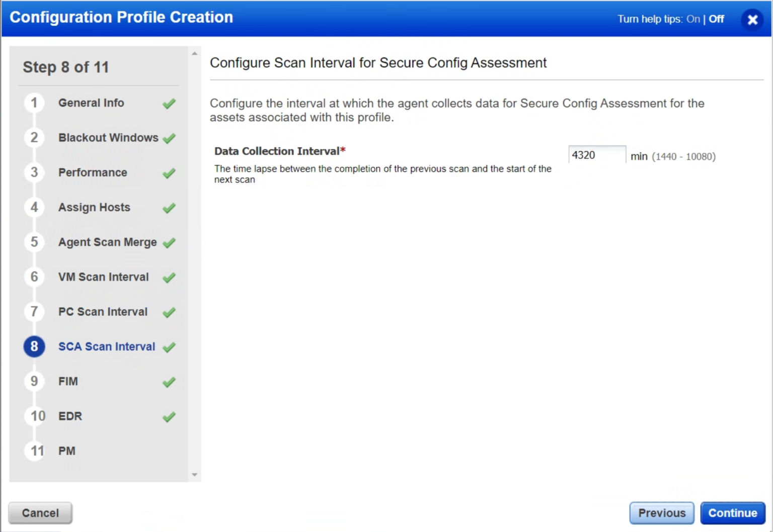Click the scrollbar down arrow on the steps panel
This screenshot has height=532, width=773.
[x=195, y=475]
